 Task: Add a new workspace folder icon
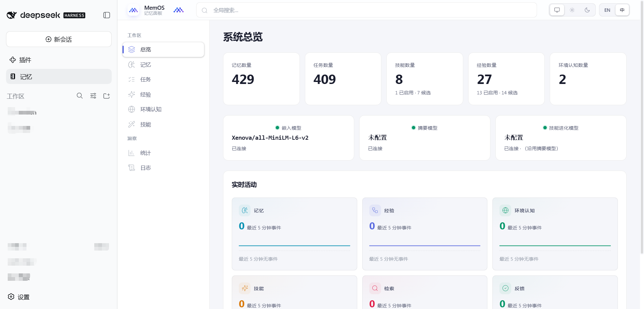pos(107,96)
